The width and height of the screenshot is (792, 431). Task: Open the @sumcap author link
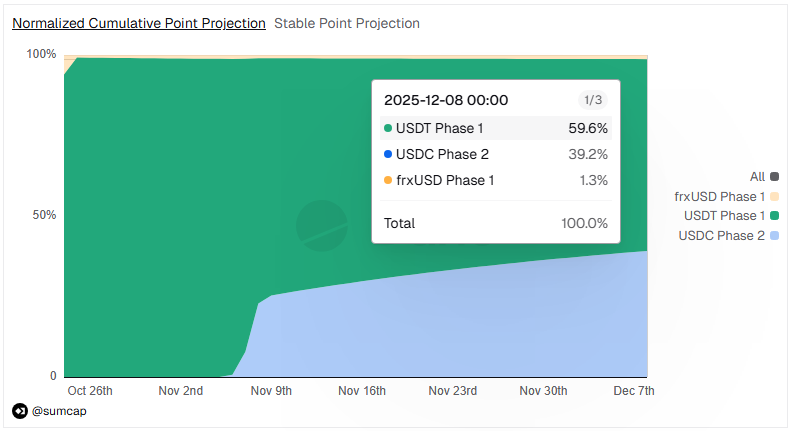[59, 411]
